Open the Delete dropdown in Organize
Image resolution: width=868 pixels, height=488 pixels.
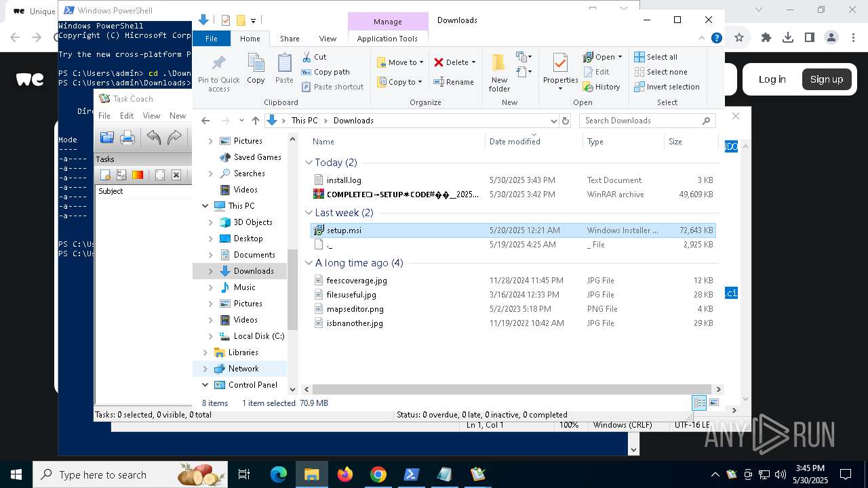455,62
